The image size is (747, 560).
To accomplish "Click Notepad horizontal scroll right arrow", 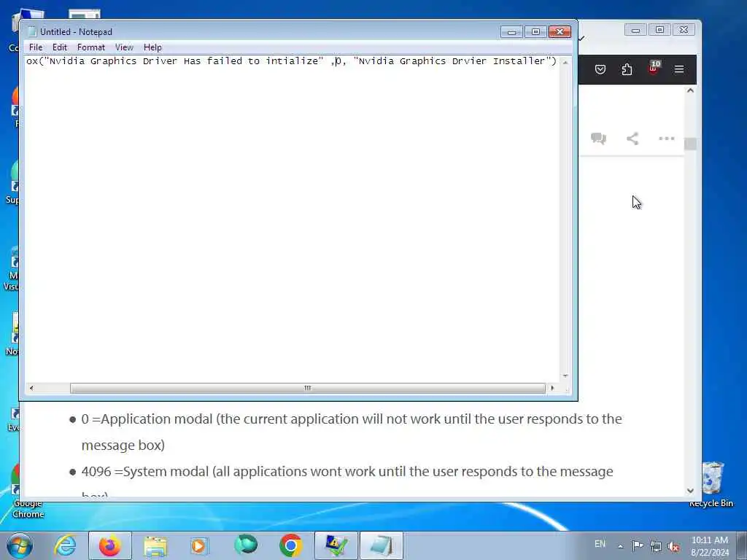I will pyautogui.click(x=552, y=388).
